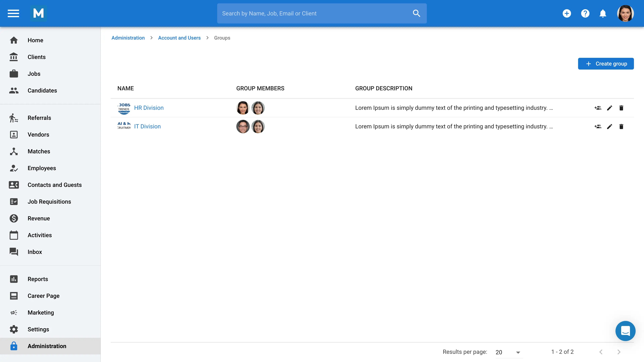Delete the HR Division group
Image resolution: width=644 pixels, height=362 pixels.
621,108
